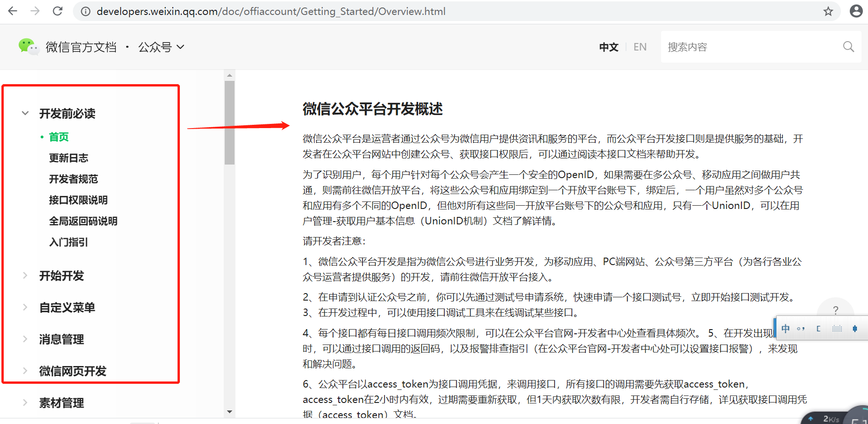This screenshot has width=868, height=424.
Task: Open 接口权限说明 in the sidebar
Action: coord(78,200)
